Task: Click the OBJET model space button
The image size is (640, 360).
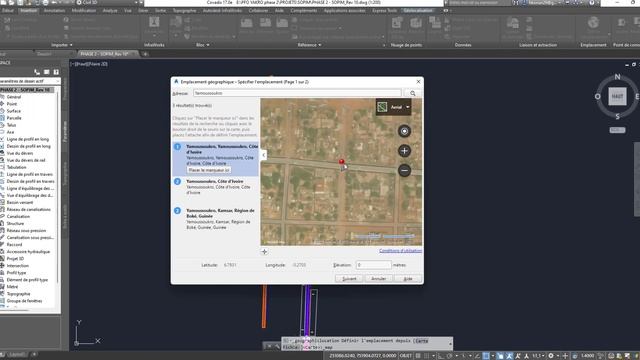Action: (406, 356)
